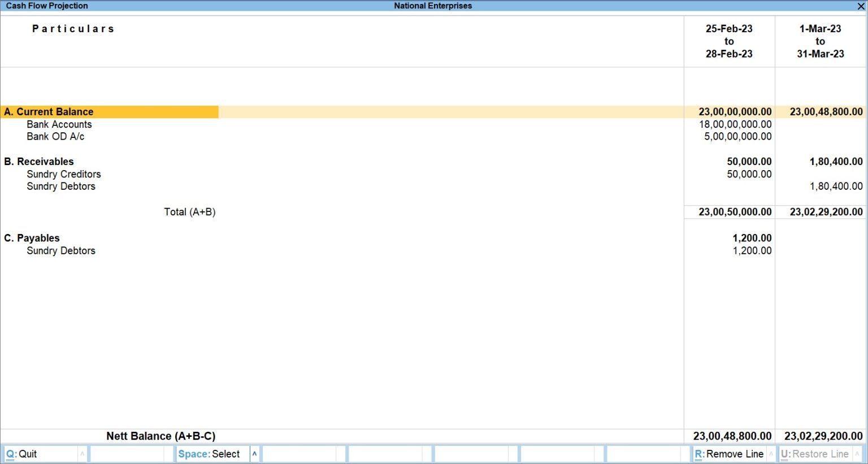
Task: Click the Total (A+B) row
Action: (x=189, y=211)
